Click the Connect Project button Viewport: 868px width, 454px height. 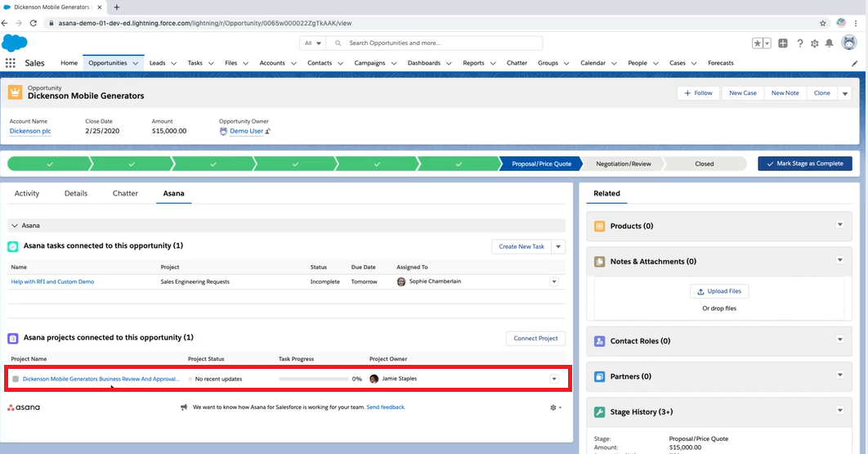coord(535,339)
